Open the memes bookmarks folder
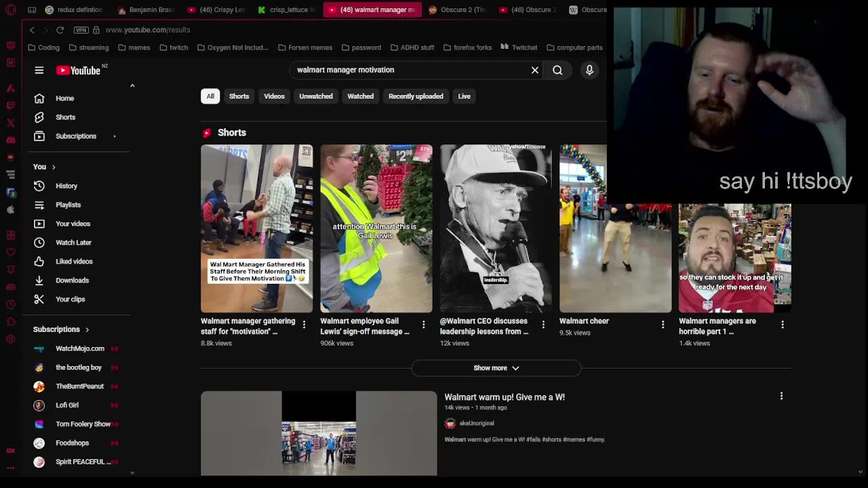868x488 pixels. click(x=134, y=47)
